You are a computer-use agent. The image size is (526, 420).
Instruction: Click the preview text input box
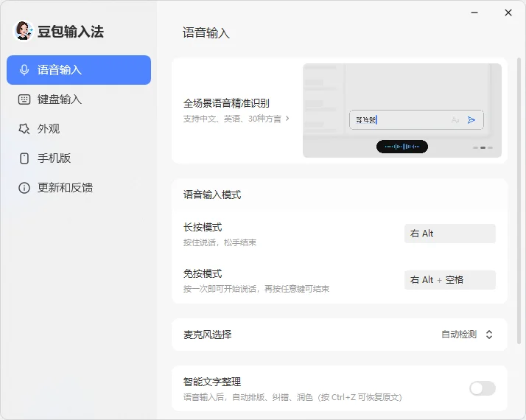pyautogui.click(x=416, y=120)
